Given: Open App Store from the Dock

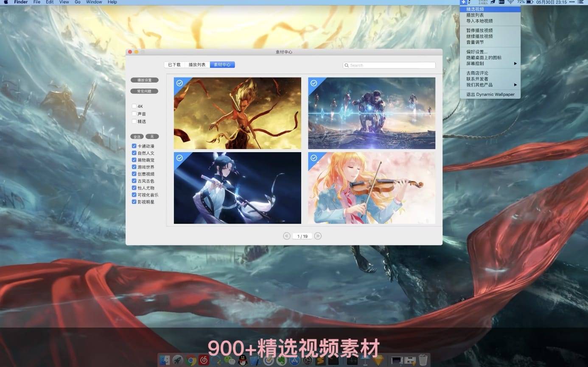Looking at the screenshot, I should click(x=294, y=360).
